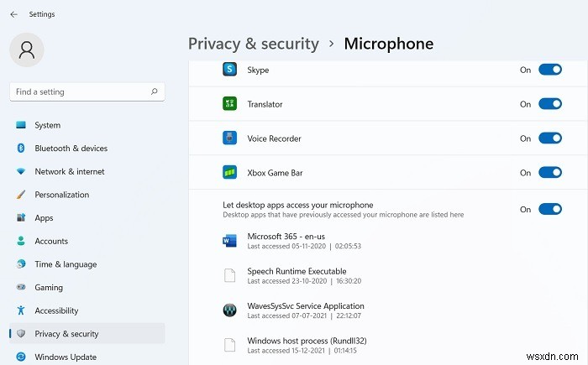
Task: Click the Xbox Game Bar app icon
Action: (x=229, y=172)
